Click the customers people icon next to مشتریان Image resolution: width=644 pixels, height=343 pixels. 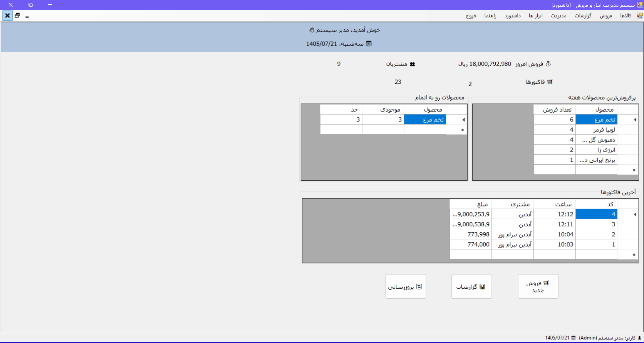(x=412, y=64)
